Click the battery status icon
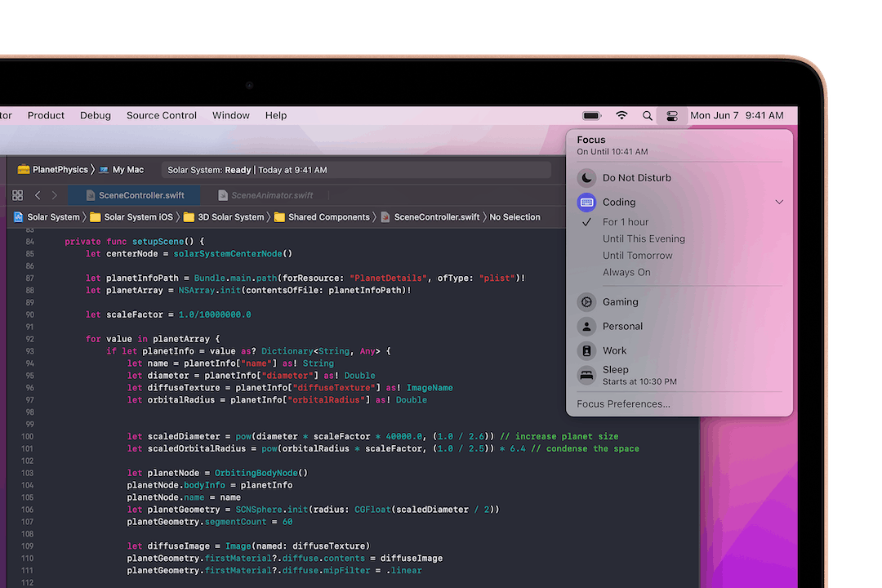This screenshot has width=882, height=588. coord(592,116)
